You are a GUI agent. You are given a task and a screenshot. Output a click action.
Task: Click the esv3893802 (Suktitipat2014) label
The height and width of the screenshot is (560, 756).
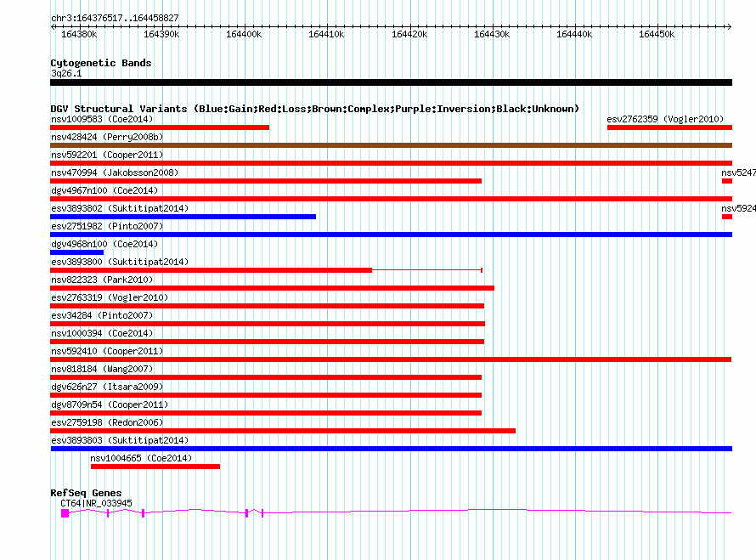[120, 208]
